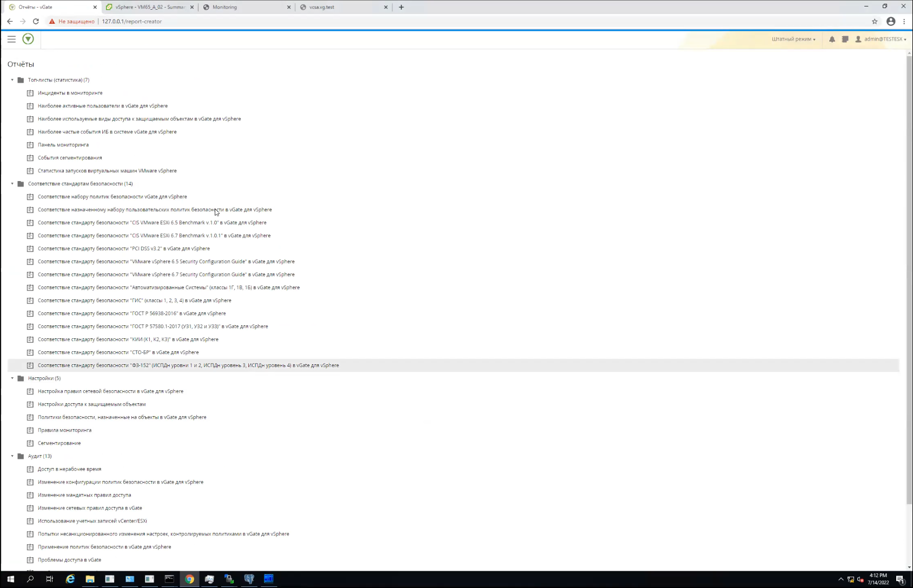Click report icon beside the PCI DSS v3.2 report
913x588 pixels.
pos(30,249)
